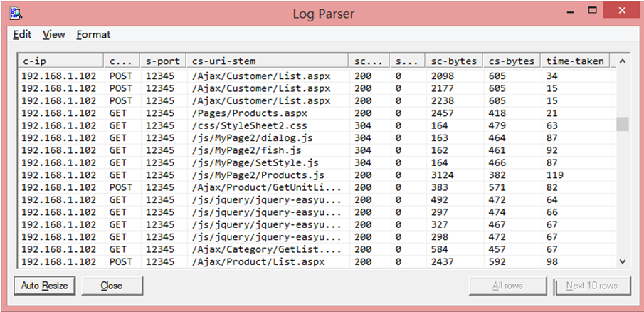Click the scrollbar up arrow

pyautogui.click(x=623, y=62)
